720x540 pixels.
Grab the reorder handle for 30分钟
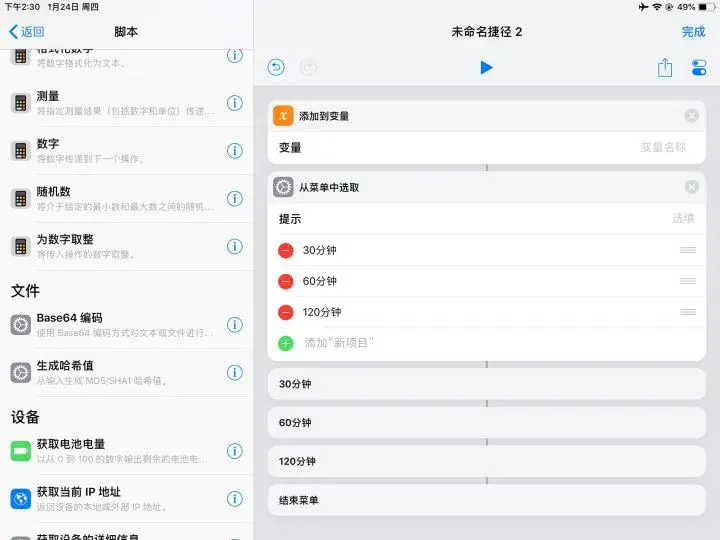(687, 250)
